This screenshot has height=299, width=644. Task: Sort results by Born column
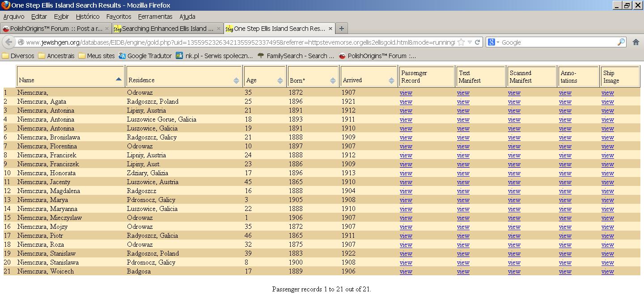[313, 76]
